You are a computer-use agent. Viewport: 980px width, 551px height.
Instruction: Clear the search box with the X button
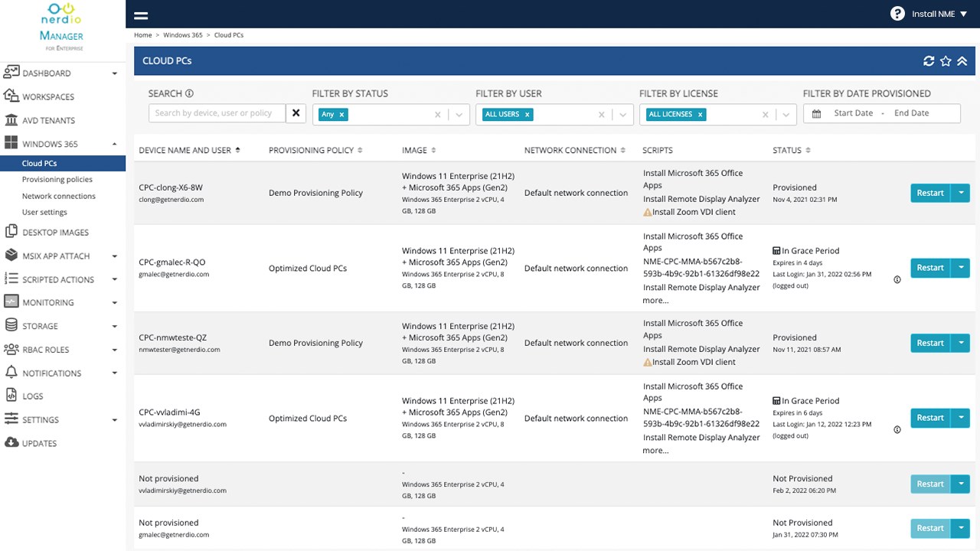pyautogui.click(x=296, y=113)
